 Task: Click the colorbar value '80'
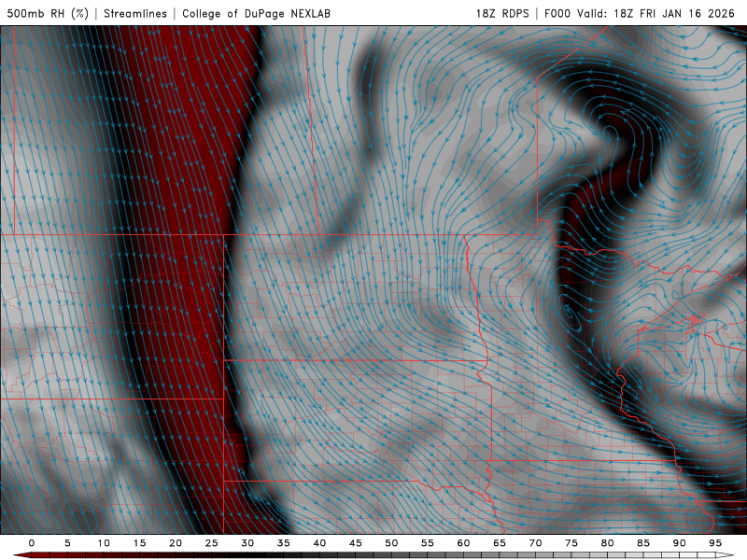607,543
